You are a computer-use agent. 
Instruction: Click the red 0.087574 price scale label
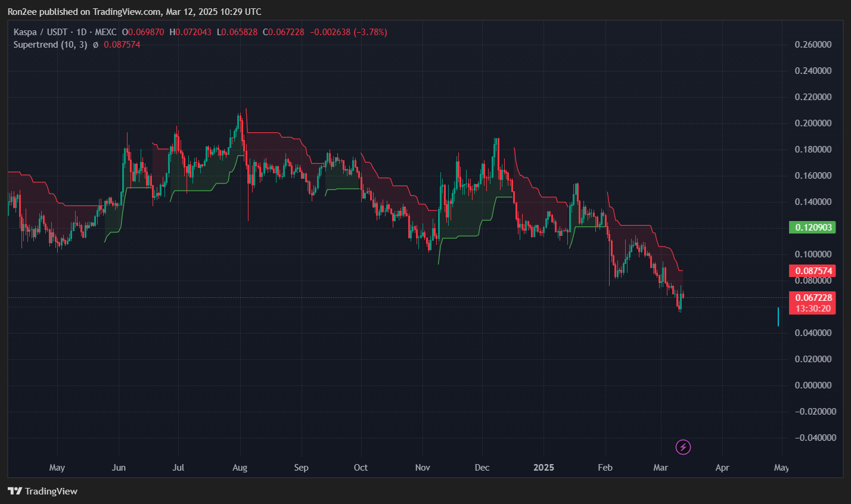[x=812, y=270]
